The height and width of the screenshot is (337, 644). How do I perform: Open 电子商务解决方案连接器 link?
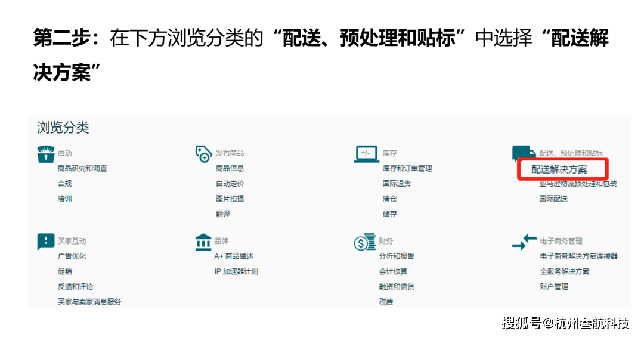578,256
